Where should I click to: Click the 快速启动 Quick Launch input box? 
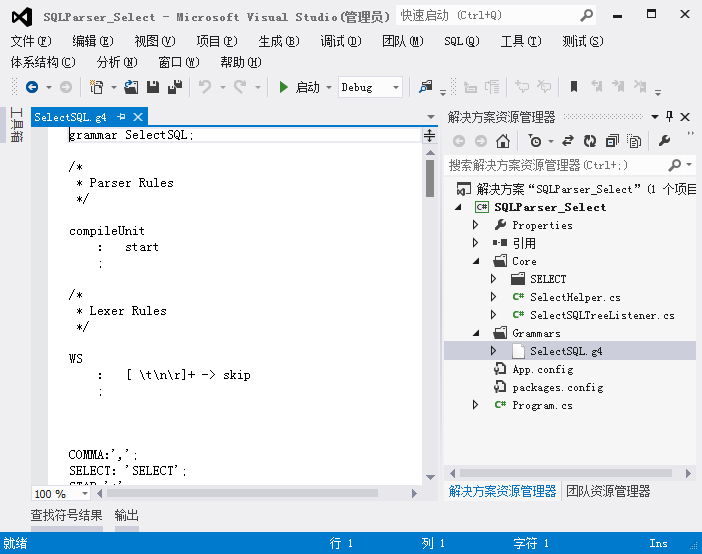click(487, 16)
